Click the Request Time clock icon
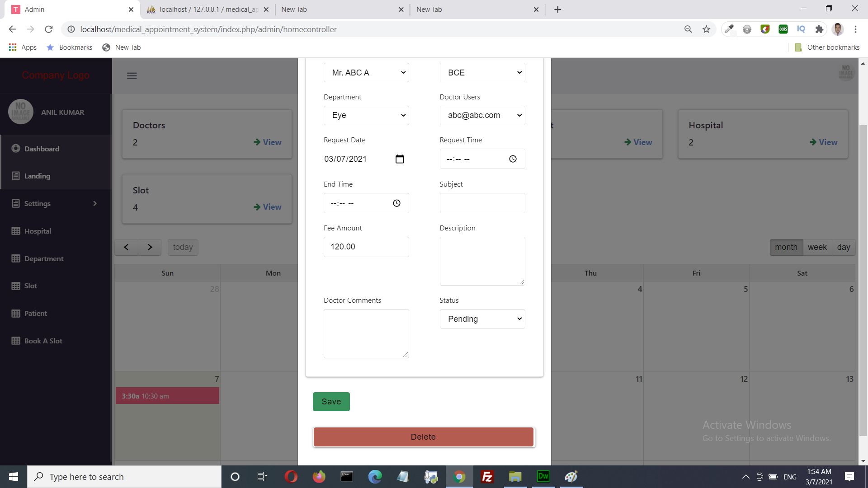Viewport: 868px width, 488px height. point(513,159)
